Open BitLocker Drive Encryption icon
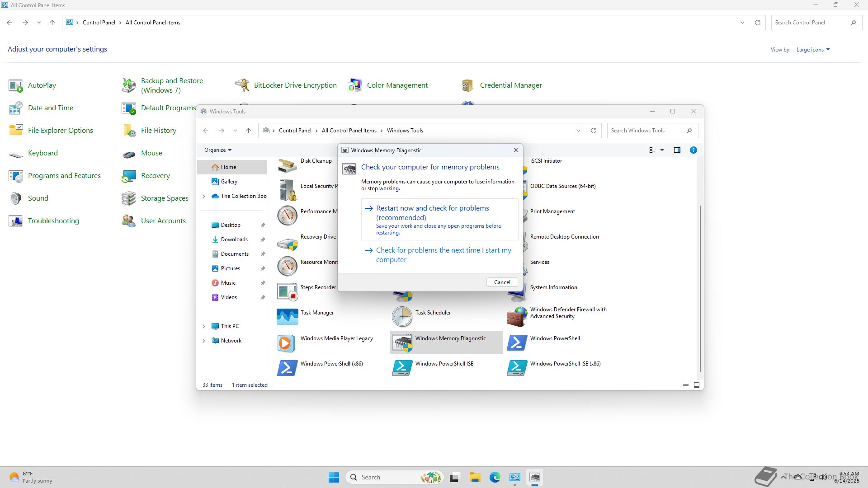Screen dimensions: 868x488 [242, 85]
